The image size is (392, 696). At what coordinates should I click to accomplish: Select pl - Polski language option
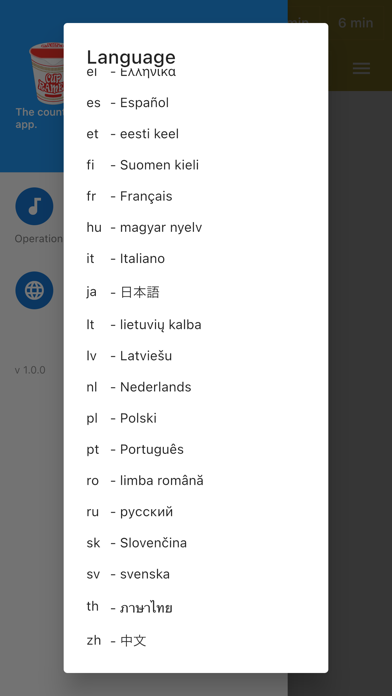coord(196,418)
